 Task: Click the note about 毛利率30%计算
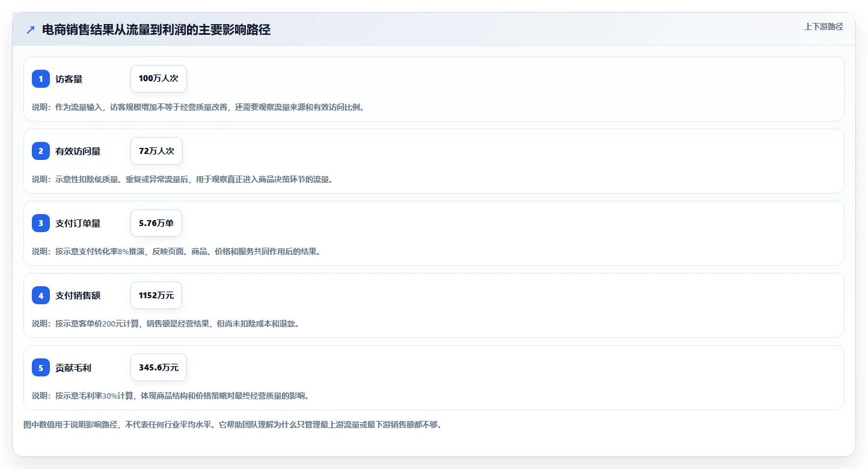(x=171, y=396)
